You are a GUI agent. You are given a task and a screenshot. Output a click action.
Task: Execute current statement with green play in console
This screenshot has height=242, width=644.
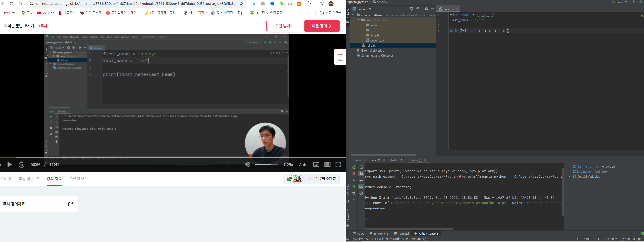354,180
